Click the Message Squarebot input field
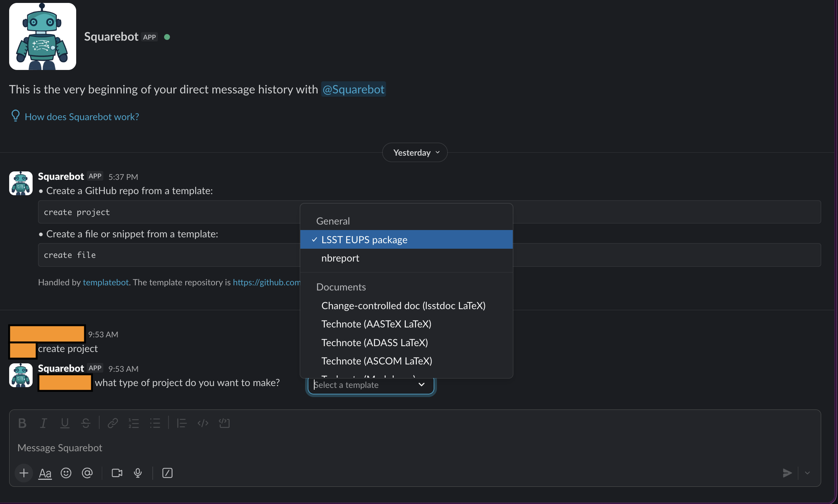Image resolution: width=838 pixels, height=504 pixels. tap(415, 448)
